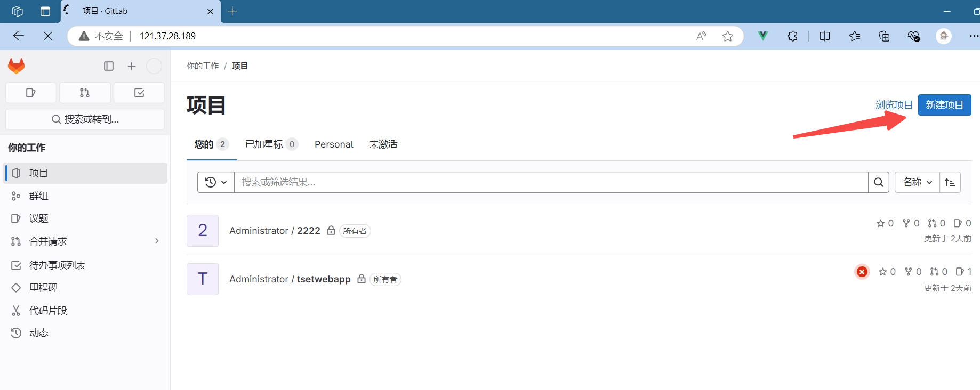Open Administrator / tsetwebapp project link
Screen dimensions: 980x390
[290, 279]
